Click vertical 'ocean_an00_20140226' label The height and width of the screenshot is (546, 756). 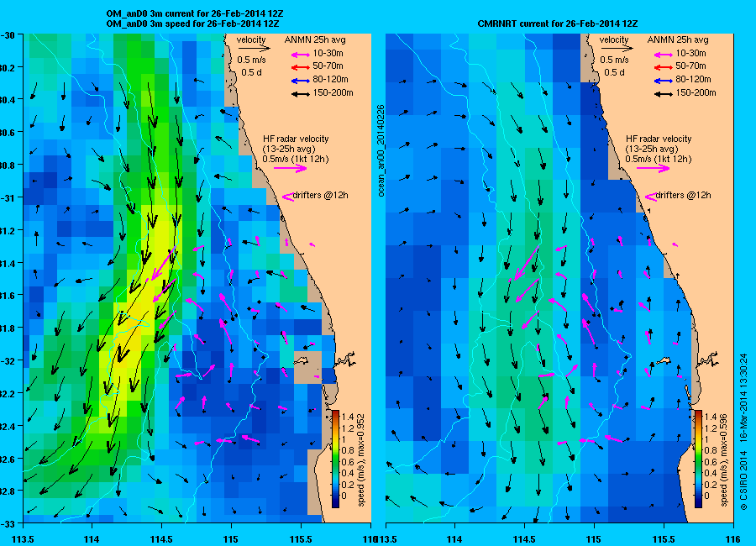click(x=381, y=151)
